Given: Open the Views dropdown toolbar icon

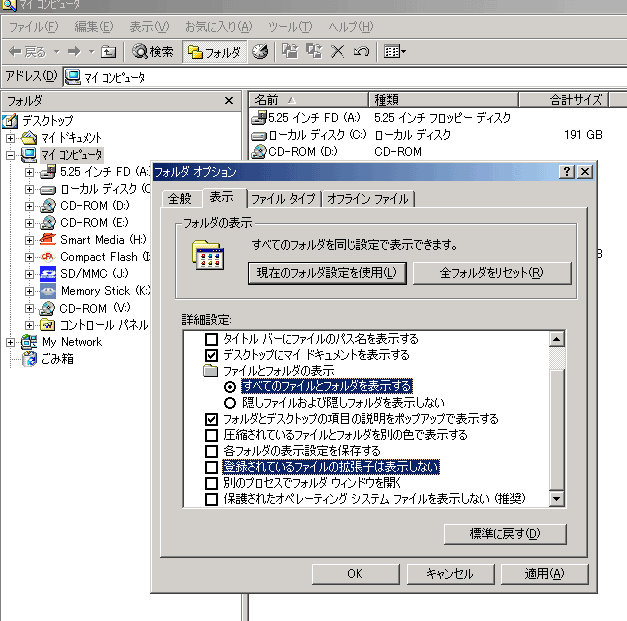Looking at the screenshot, I should pyautogui.click(x=395, y=52).
